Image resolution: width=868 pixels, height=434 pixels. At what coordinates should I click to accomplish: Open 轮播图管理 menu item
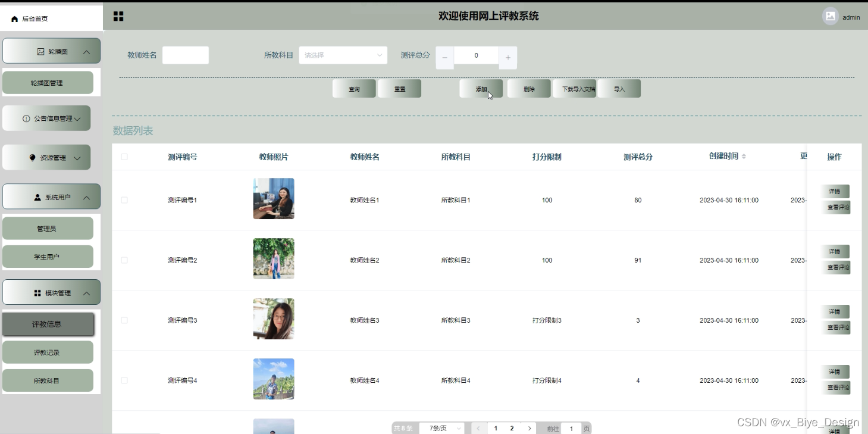coord(48,83)
